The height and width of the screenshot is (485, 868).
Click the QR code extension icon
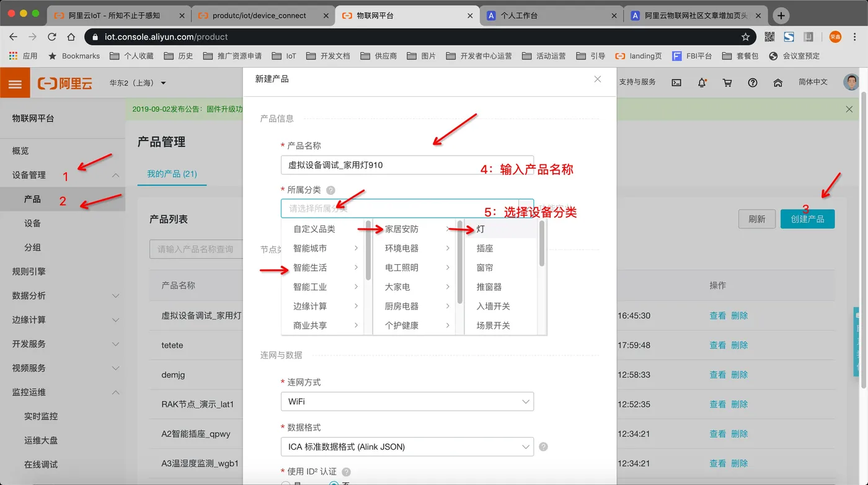[x=769, y=37]
